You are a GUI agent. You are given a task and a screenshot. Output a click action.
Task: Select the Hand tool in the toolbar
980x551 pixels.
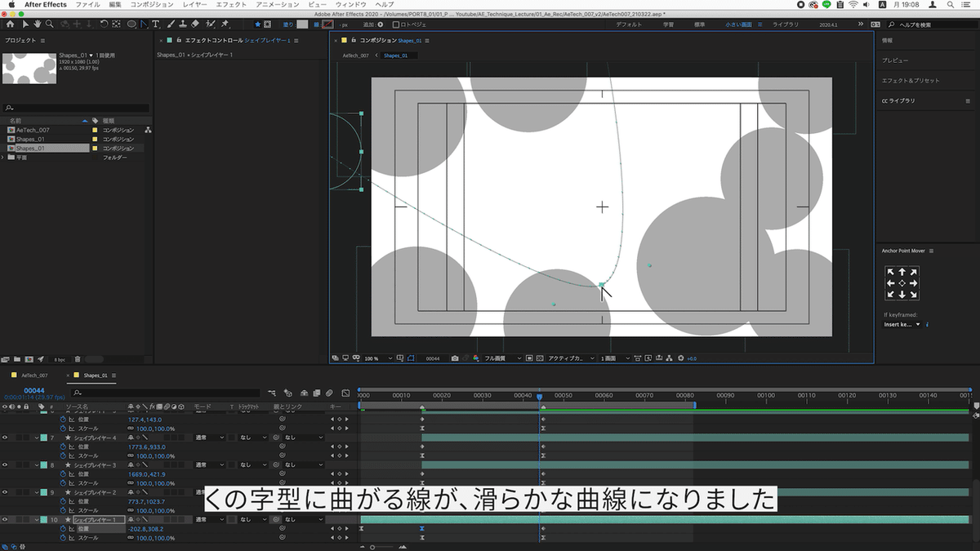pos(37,24)
